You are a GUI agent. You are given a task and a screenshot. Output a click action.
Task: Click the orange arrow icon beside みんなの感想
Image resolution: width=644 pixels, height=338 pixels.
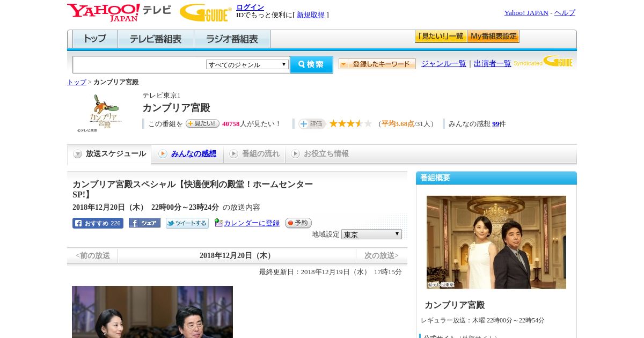tap(163, 154)
